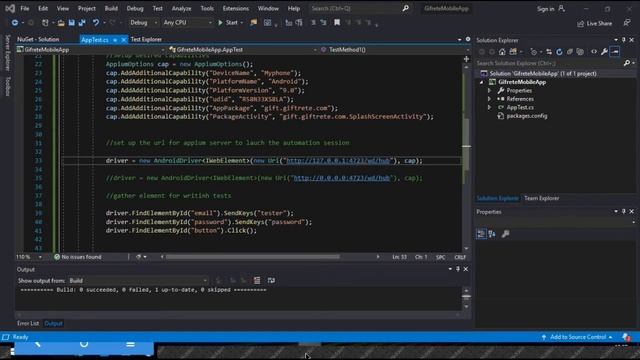Click the Live Share button label

[599, 24]
